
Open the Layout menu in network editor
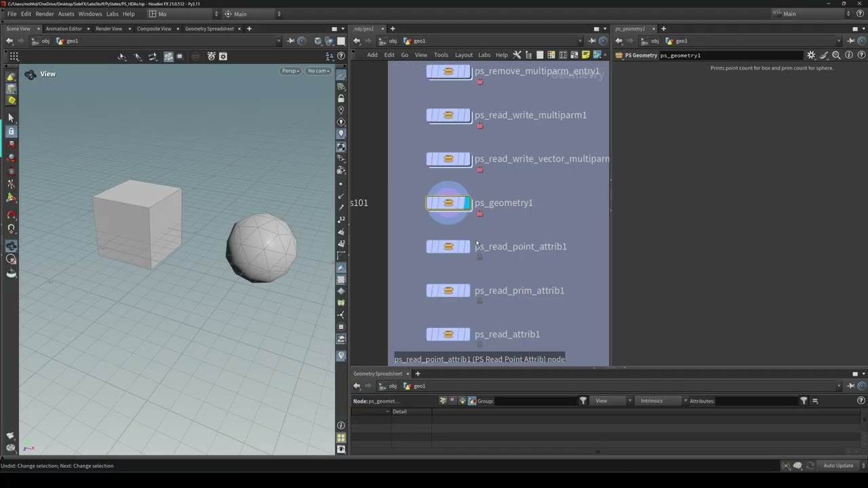pyautogui.click(x=464, y=55)
